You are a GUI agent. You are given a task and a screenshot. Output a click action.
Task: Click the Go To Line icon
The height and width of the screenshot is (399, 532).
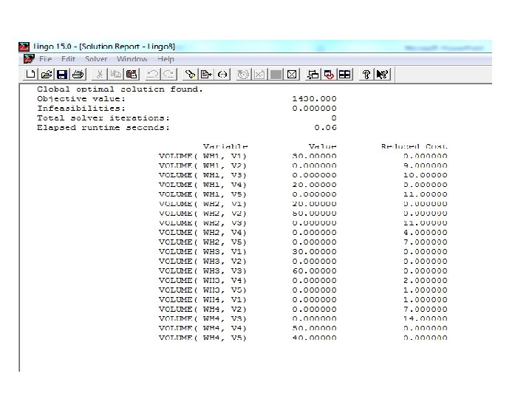click(x=206, y=74)
